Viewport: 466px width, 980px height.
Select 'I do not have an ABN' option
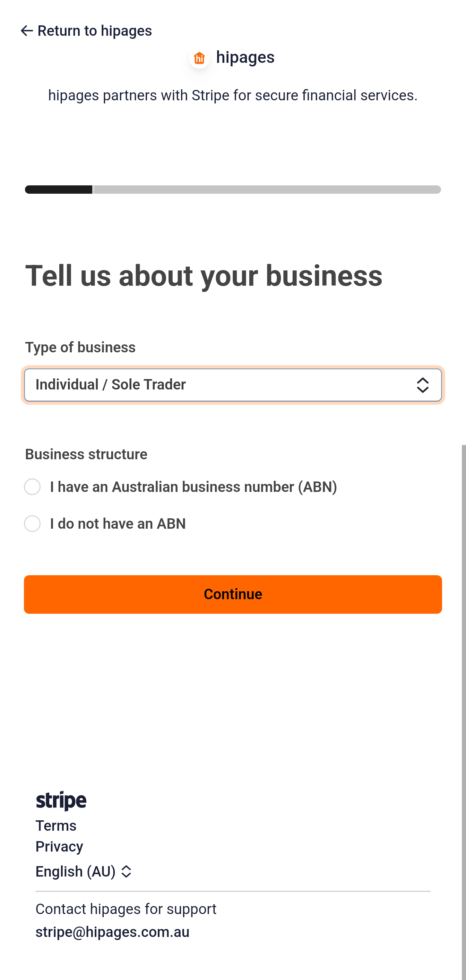[32, 524]
